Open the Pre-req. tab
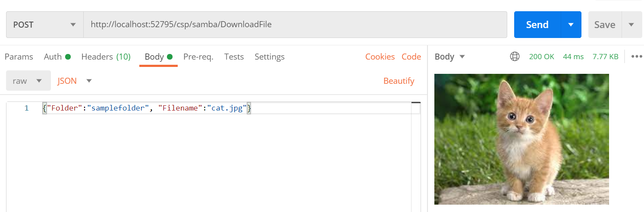The height and width of the screenshot is (212, 644). pyautogui.click(x=198, y=57)
